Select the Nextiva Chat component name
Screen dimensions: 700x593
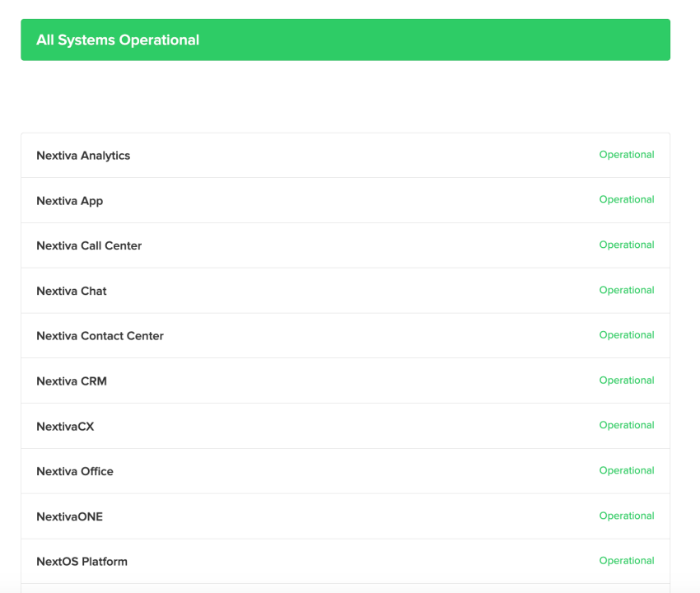72,291
